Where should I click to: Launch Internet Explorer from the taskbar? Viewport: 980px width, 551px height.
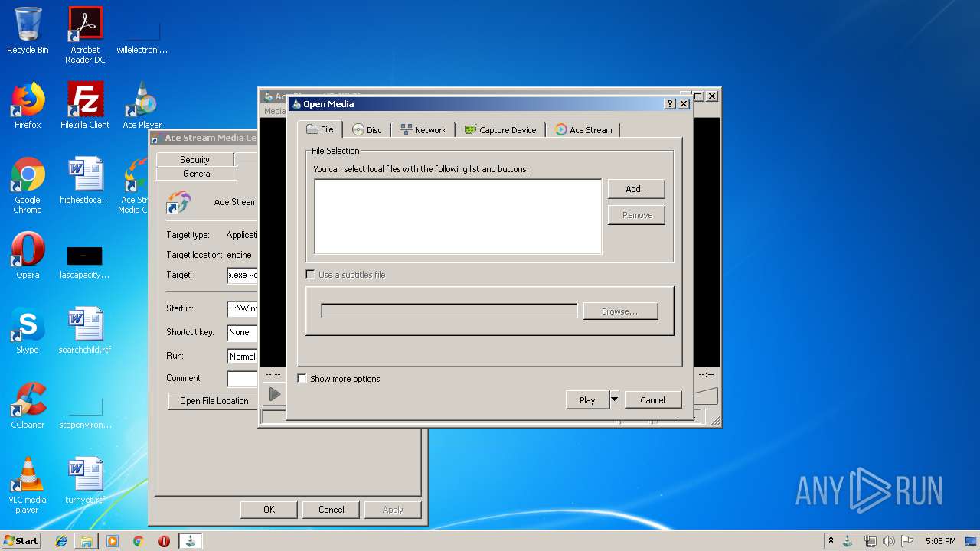coord(61,541)
